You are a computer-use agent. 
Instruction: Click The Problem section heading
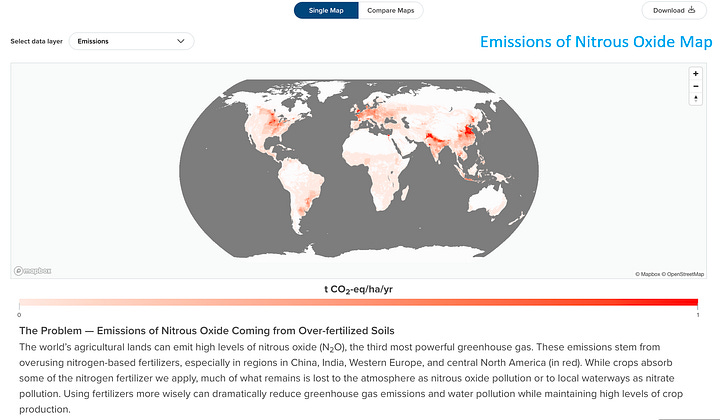click(207, 330)
